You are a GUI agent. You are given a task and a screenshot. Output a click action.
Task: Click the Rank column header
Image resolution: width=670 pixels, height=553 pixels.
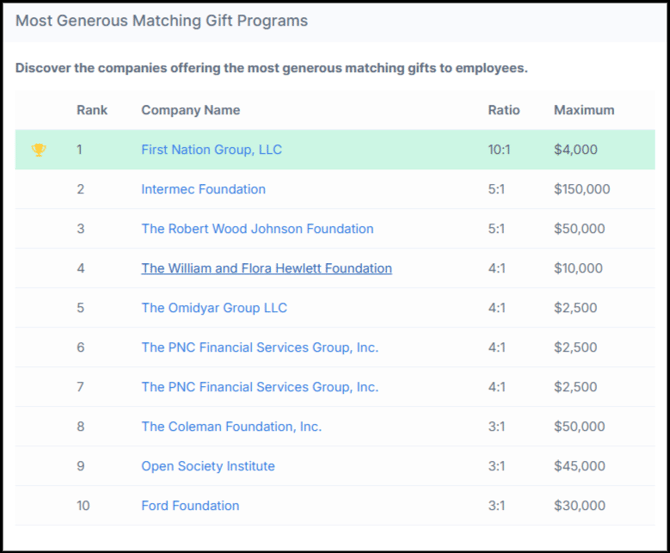tap(92, 110)
